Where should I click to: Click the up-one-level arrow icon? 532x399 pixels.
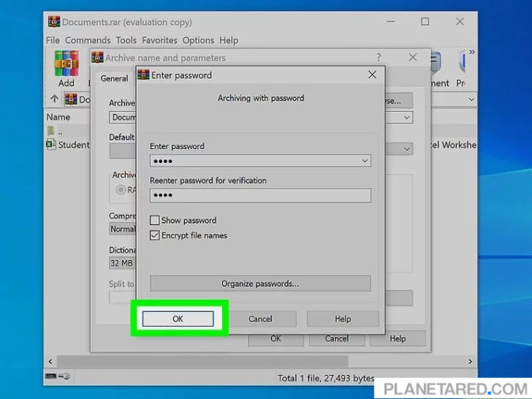point(54,99)
